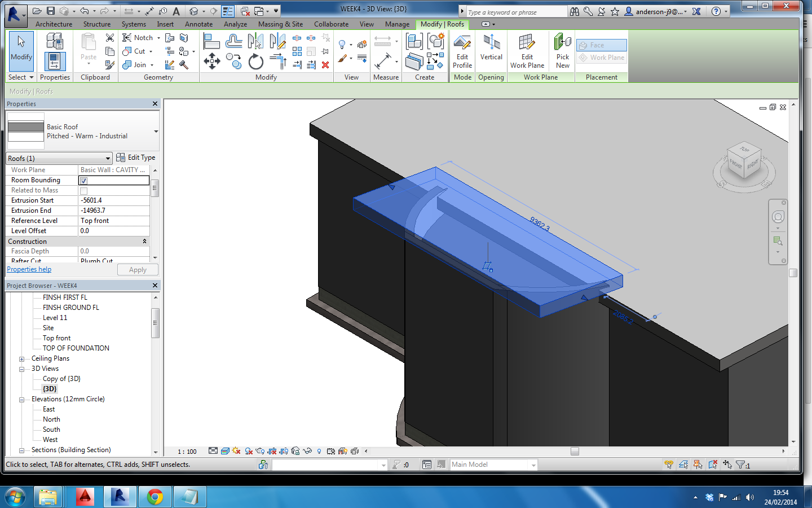
Task: Click the Rotate tool icon
Action: pos(255,62)
